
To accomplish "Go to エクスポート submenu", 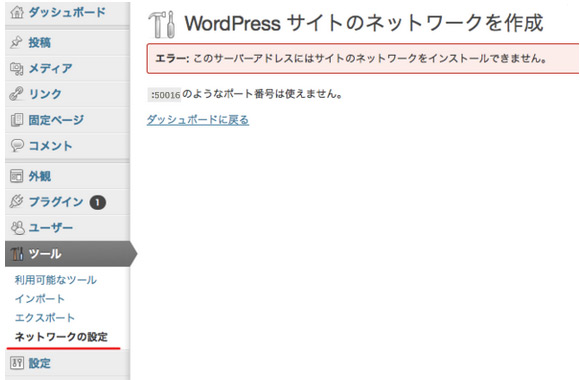I will pyautogui.click(x=45, y=317).
